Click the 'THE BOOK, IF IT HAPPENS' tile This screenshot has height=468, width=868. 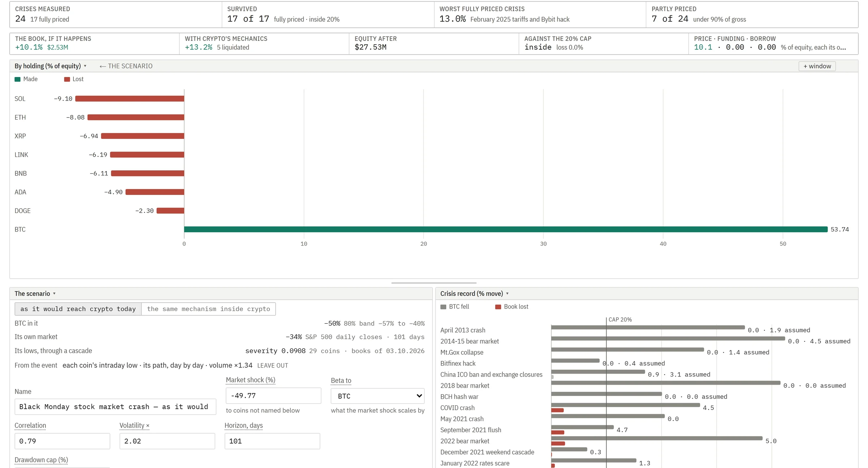[x=94, y=43]
